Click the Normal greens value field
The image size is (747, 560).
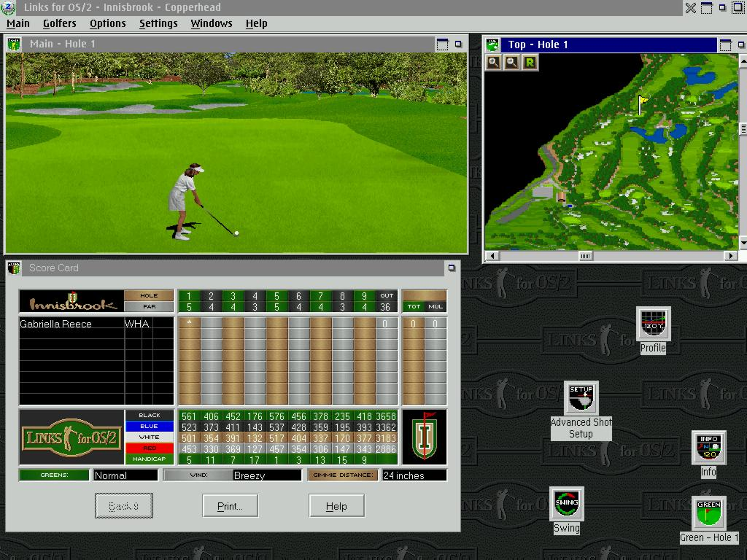point(125,475)
